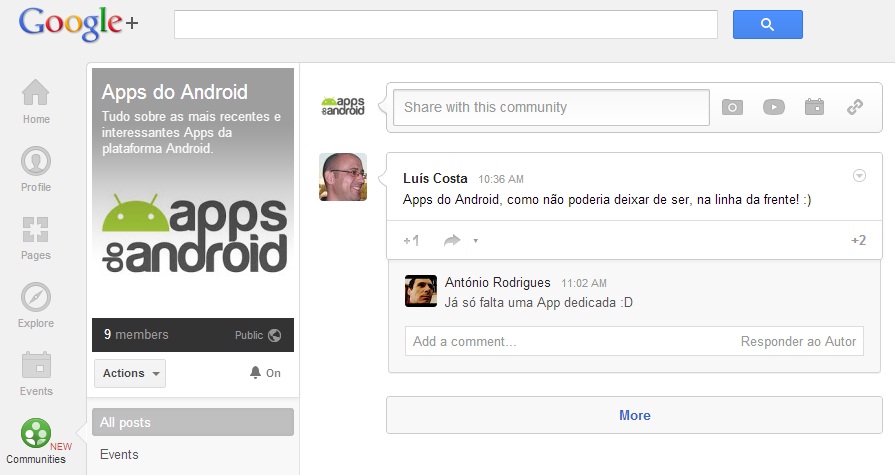Open post options arrow on Luís Costa post
The width and height of the screenshot is (895, 475).
[859, 176]
